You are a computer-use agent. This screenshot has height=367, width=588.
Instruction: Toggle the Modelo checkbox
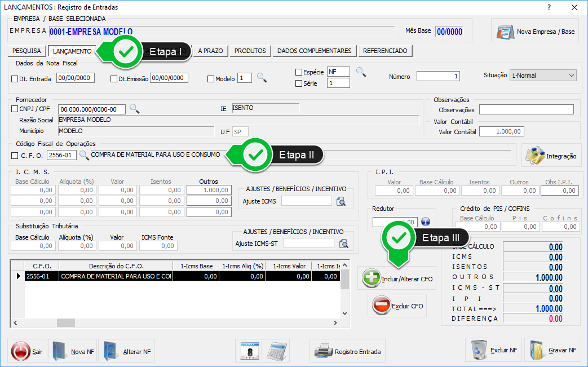pos(211,79)
